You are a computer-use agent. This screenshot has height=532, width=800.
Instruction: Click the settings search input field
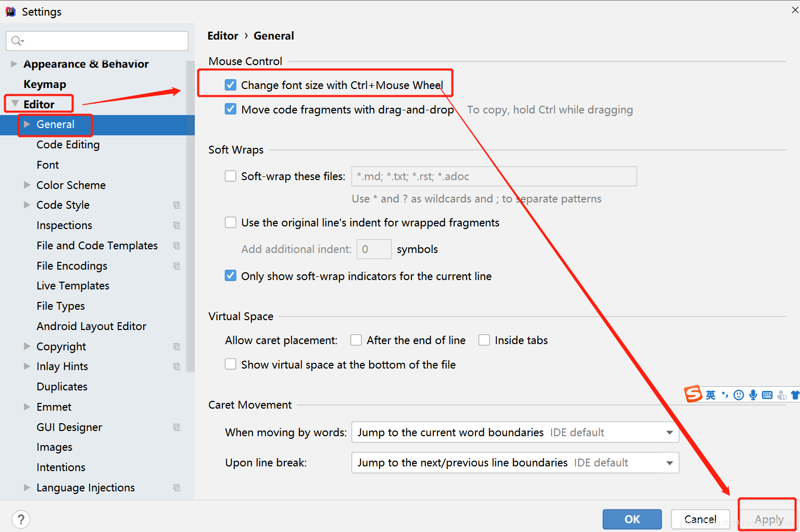97,41
